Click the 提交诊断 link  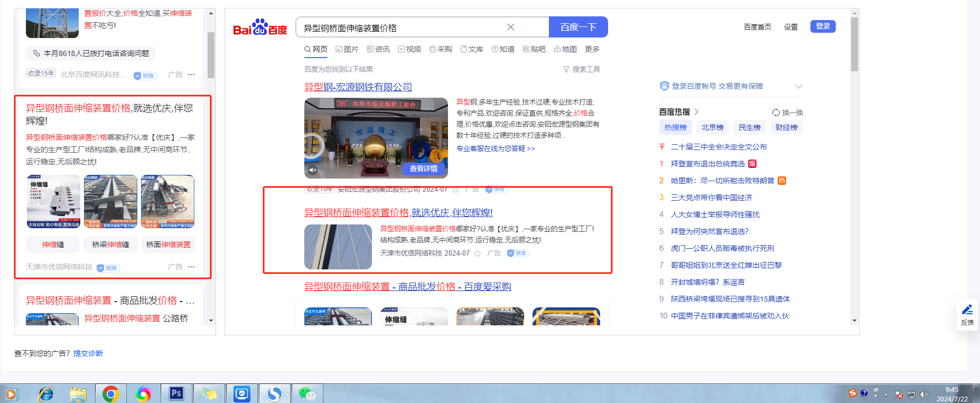(x=88, y=353)
